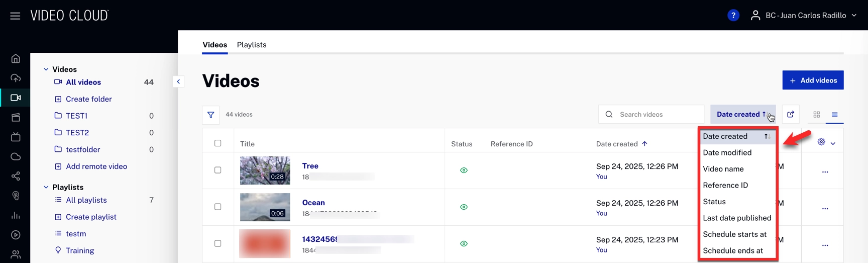Open the hamburger navigation menu
This screenshot has height=263, width=868.
pos(15,16)
